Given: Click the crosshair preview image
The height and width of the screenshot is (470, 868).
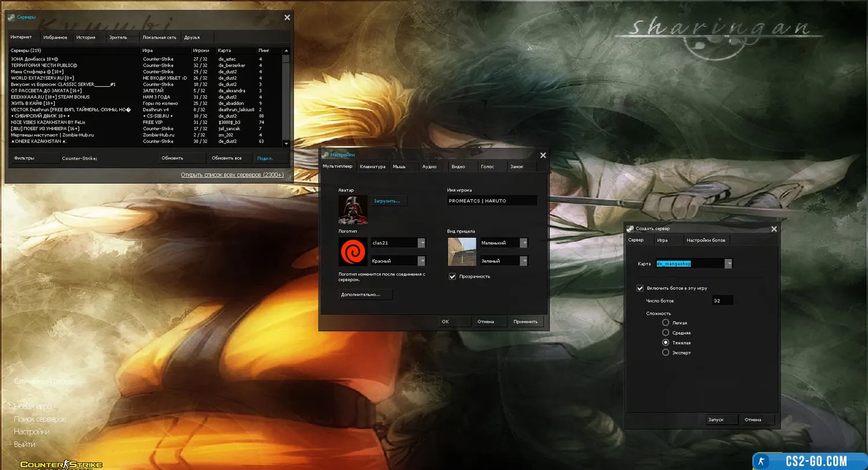Looking at the screenshot, I should [462, 252].
